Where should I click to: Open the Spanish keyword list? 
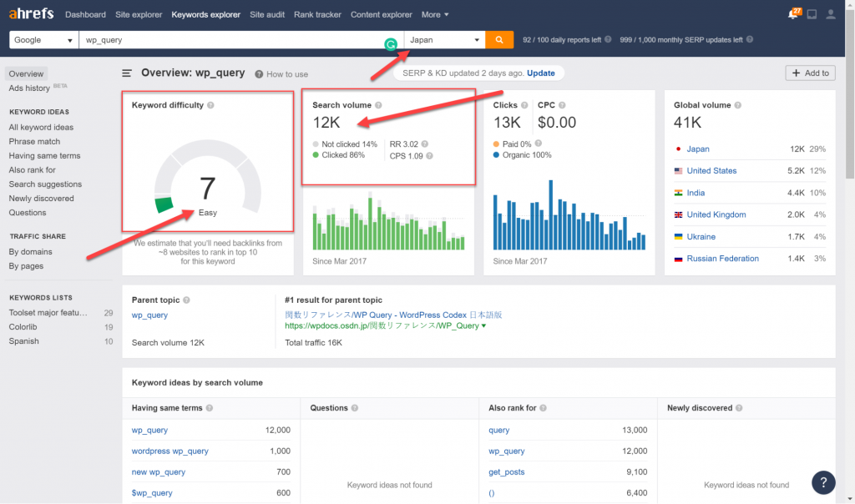(x=24, y=341)
